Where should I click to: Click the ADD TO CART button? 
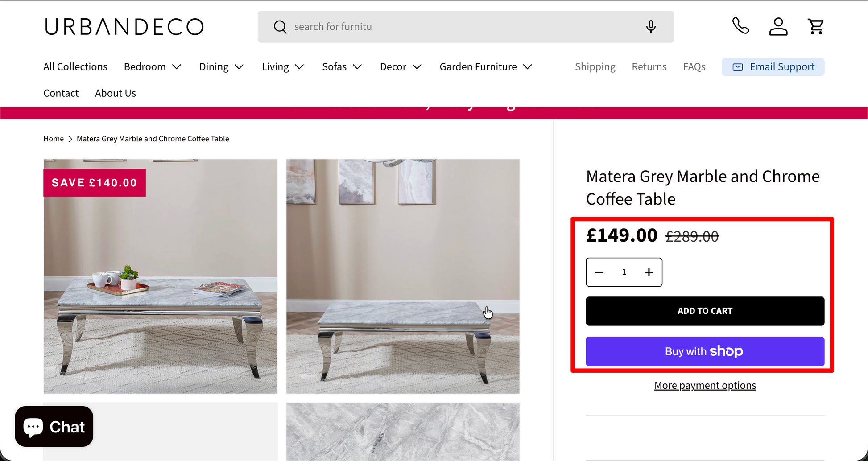point(705,311)
